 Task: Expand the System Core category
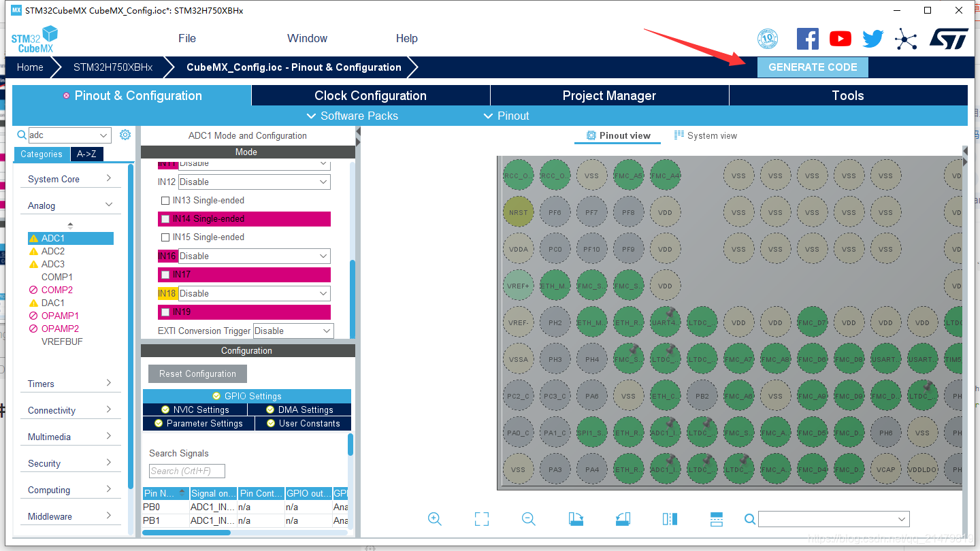pos(70,179)
